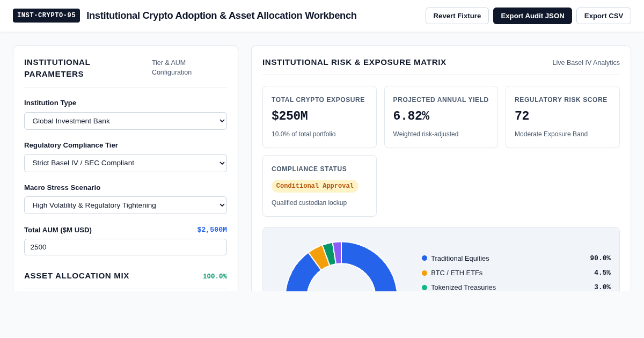Click the 3.0% Tokenized Treasuries percentage
The image size is (644, 338).
click(602, 287)
